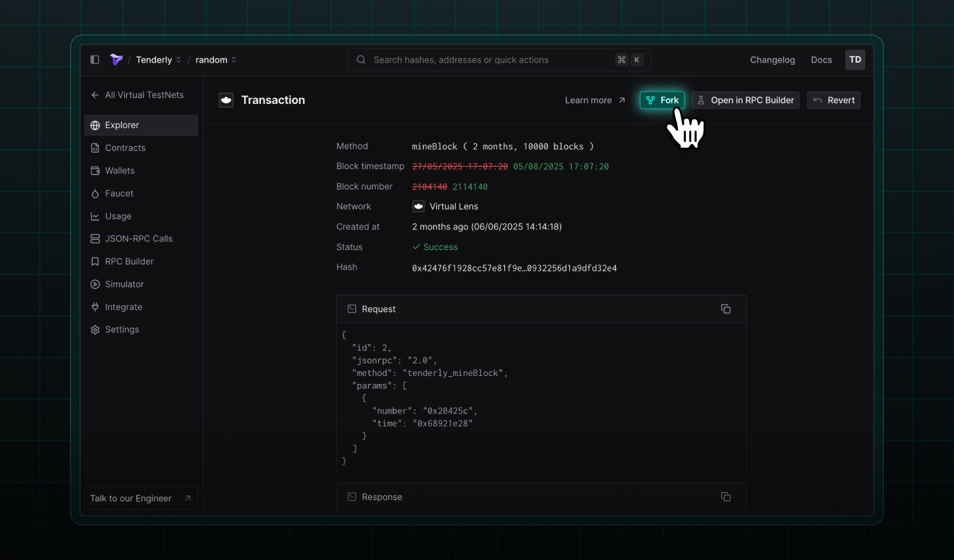Collapse the sidebar using the panel icon
This screenshot has height=560, width=954.
pos(94,59)
